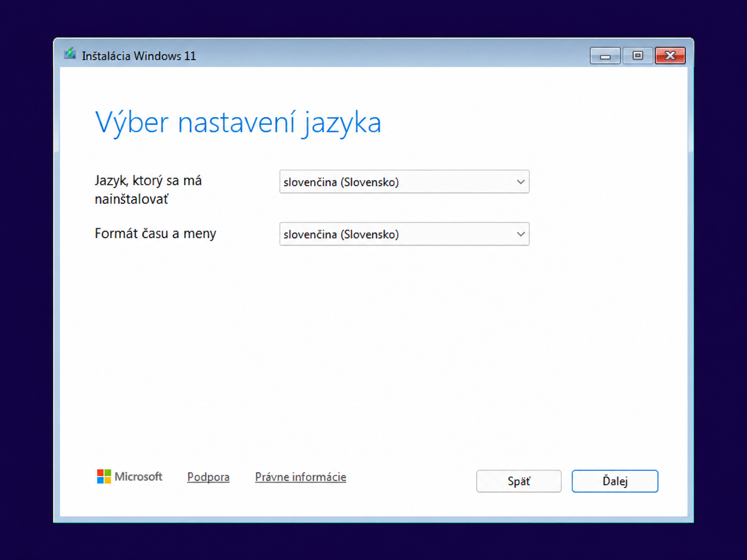Go back with the Späť button
This screenshot has width=747, height=560.
518,481
